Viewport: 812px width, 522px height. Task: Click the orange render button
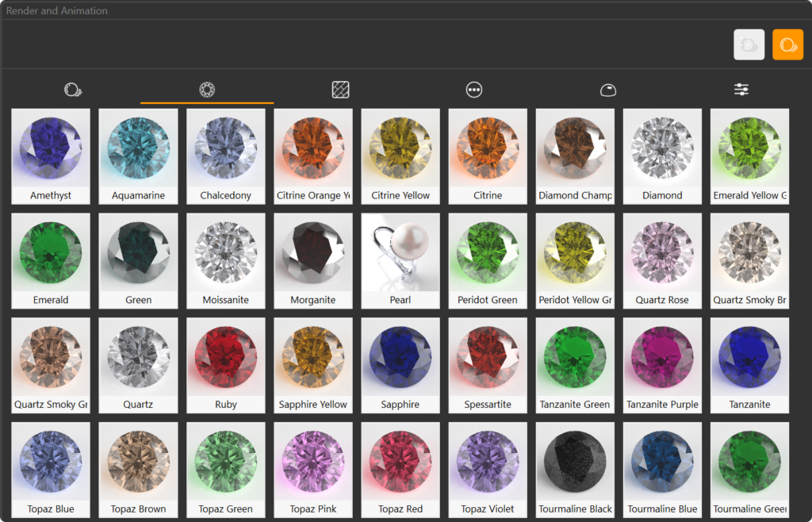[x=787, y=44]
